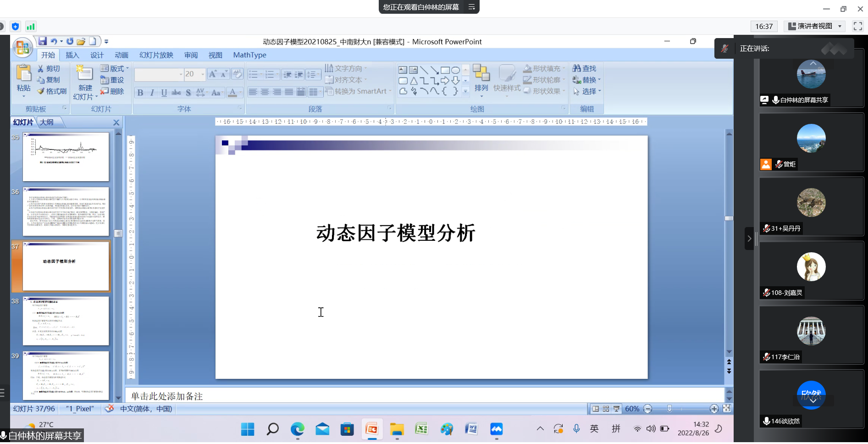Click the 新建幻灯片 new slide button

click(85, 83)
